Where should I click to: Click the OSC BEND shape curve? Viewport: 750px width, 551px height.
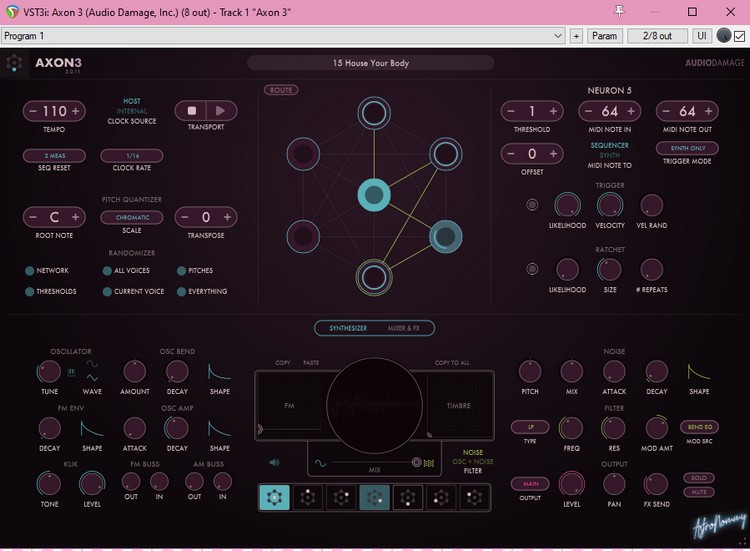(220, 372)
